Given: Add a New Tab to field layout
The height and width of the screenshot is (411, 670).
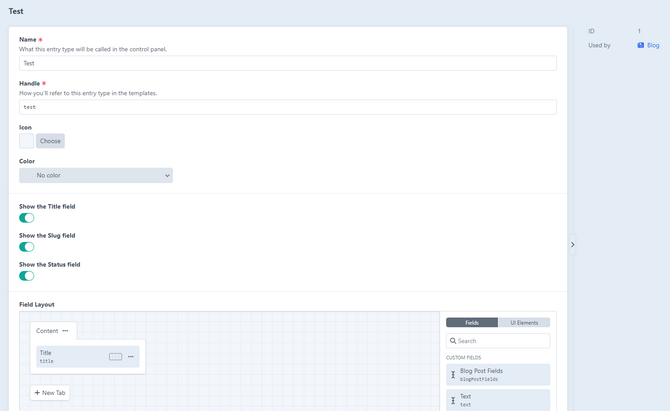Looking at the screenshot, I should 50,393.
